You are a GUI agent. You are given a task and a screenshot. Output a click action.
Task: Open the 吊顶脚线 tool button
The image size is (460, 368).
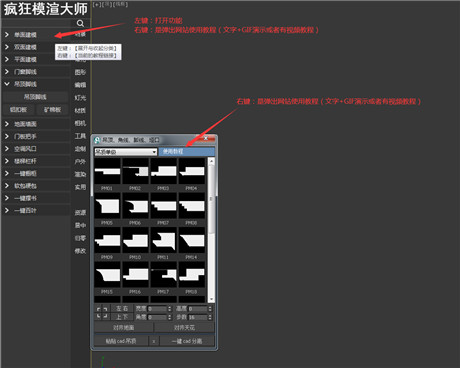(x=35, y=97)
